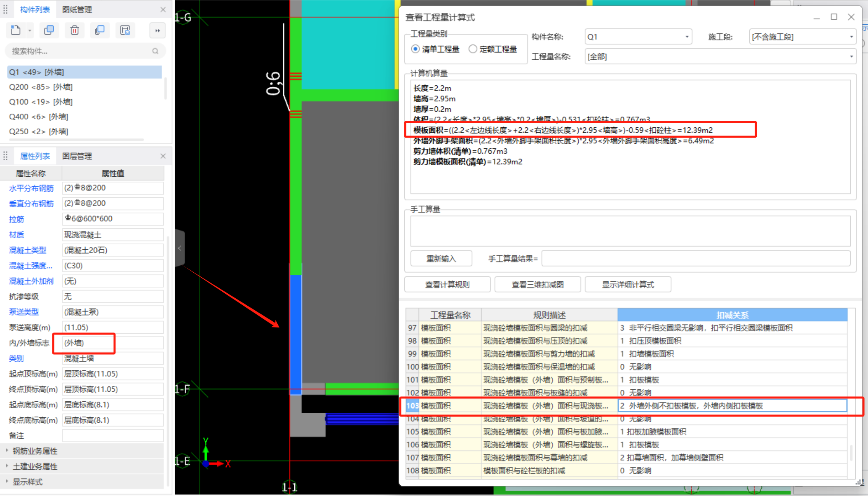The width and height of the screenshot is (868, 496).
Task: Expand more toolbar items double-arrow
Action: point(157,30)
